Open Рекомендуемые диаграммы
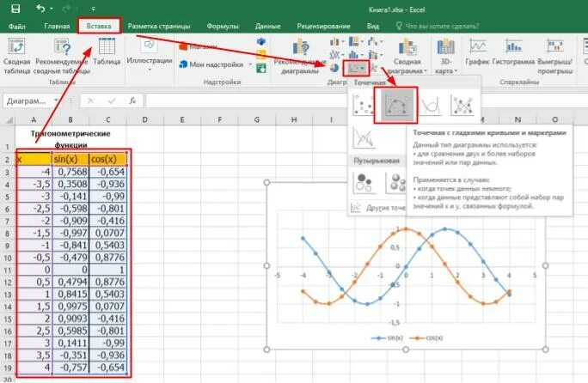Image resolution: width=588 pixels, height=383 pixels. point(300,56)
